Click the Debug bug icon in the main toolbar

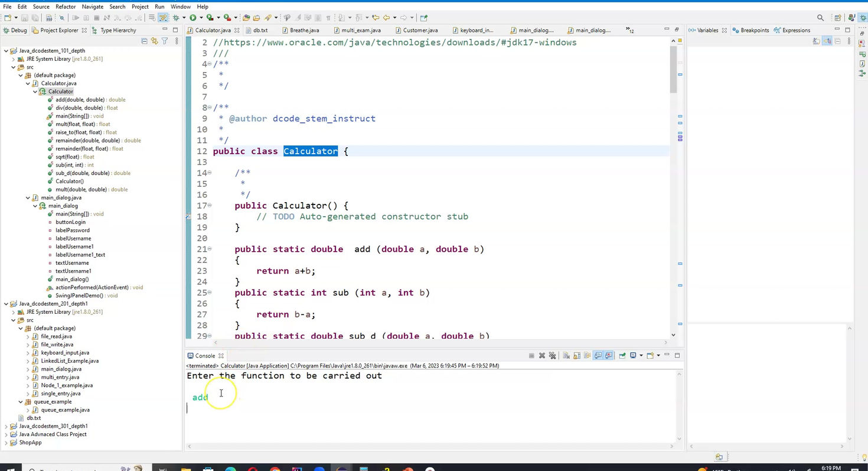pyautogui.click(x=176, y=18)
